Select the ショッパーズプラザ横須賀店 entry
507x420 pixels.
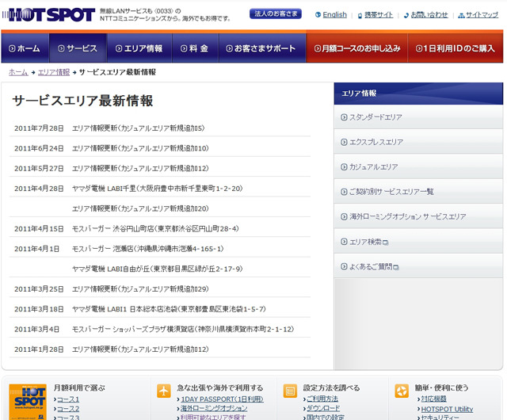(183, 329)
